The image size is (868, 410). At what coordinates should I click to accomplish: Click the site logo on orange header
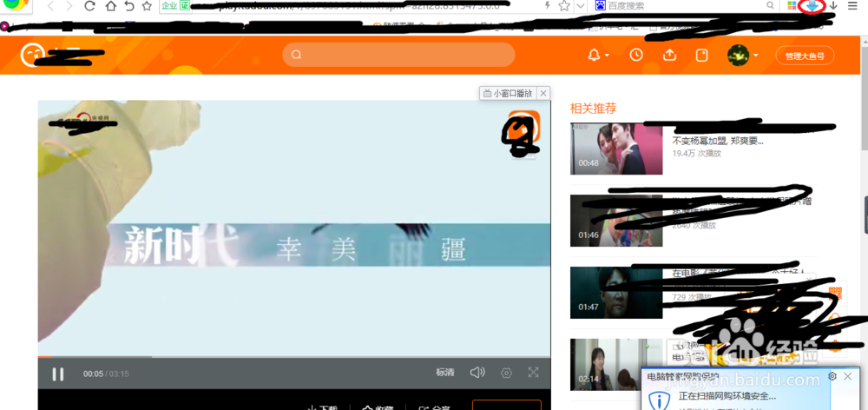33,55
